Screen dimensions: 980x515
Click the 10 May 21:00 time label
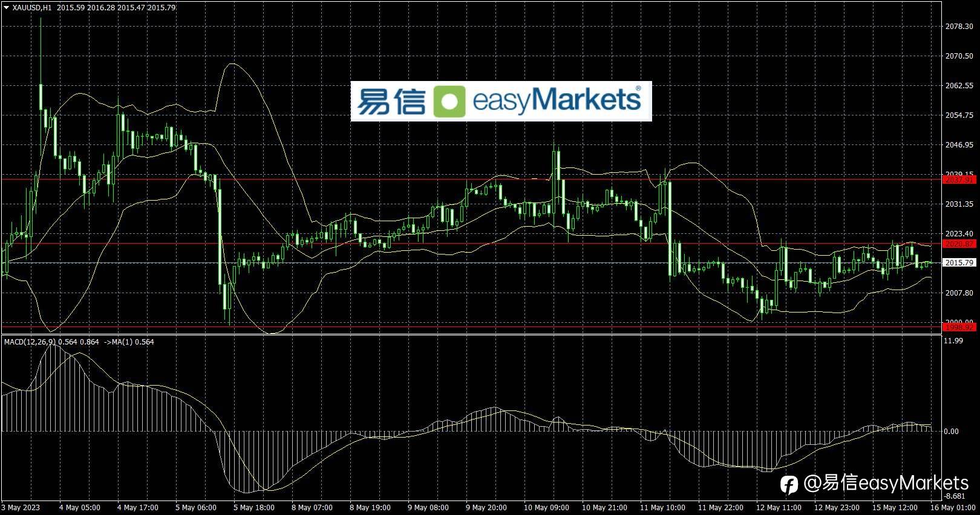[x=604, y=508]
